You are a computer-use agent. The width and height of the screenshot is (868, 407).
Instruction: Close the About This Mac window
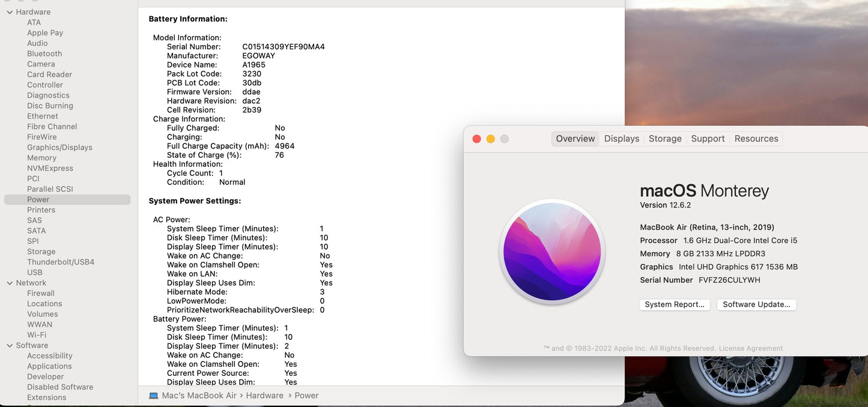[476, 139]
